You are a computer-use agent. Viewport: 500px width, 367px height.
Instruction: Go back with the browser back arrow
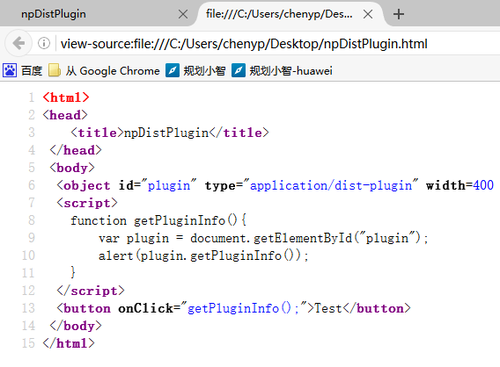click(x=19, y=43)
